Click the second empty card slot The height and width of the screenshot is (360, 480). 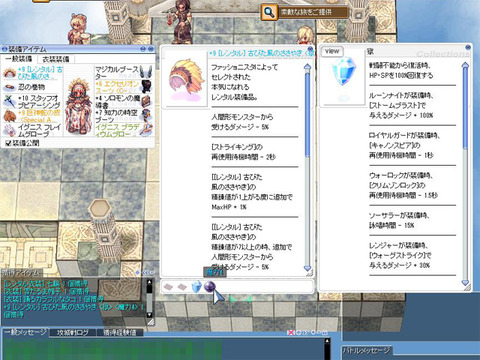tap(182, 287)
